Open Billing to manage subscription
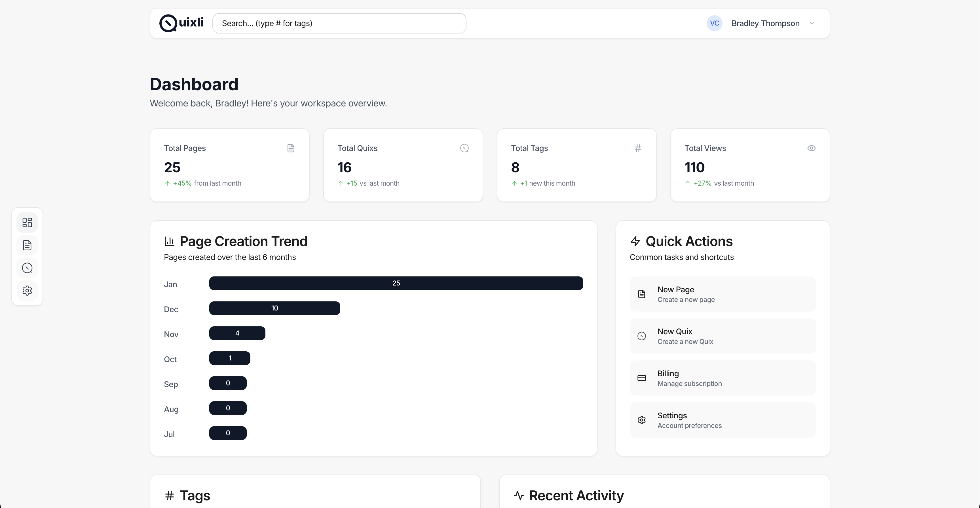The image size is (980, 508). point(722,378)
